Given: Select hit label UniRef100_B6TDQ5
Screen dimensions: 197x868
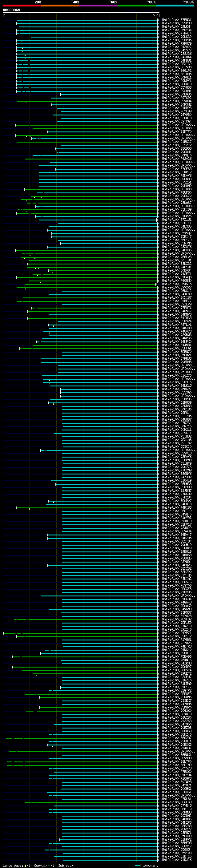Looking at the screenshot, I should [176, 74].
